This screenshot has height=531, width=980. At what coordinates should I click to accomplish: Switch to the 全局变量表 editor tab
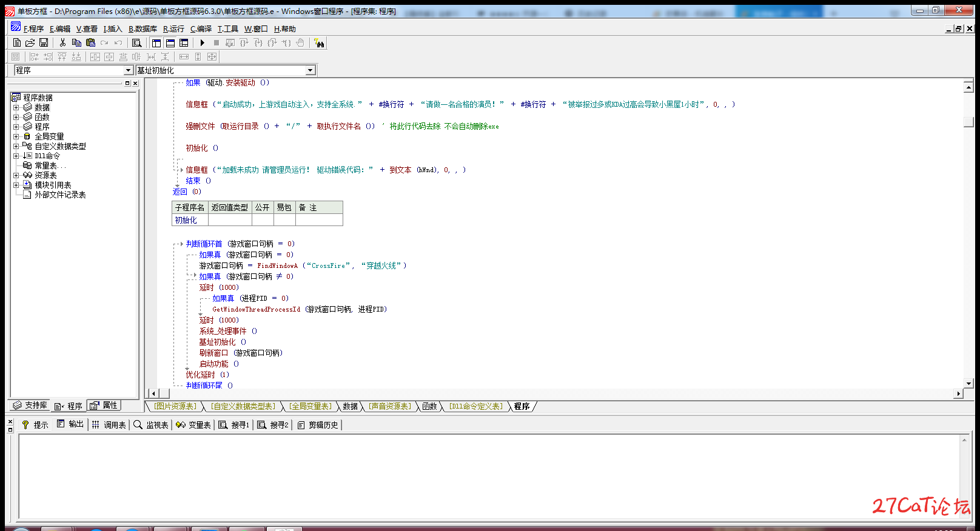click(x=310, y=406)
